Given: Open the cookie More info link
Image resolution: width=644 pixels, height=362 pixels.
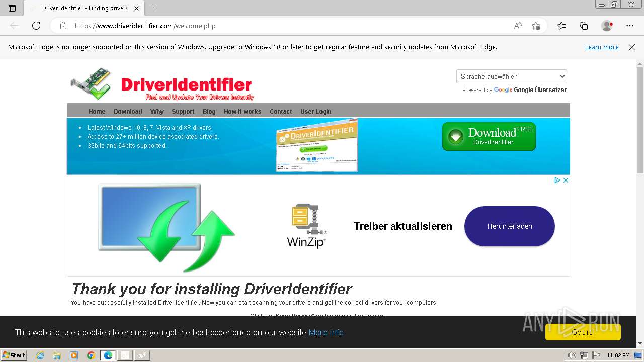Looking at the screenshot, I should 326,332.
